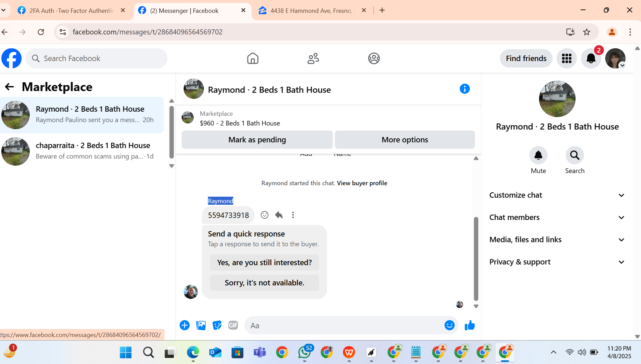Go back in browser history
The height and width of the screenshot is (364, 641).
[x=5, y=32]
